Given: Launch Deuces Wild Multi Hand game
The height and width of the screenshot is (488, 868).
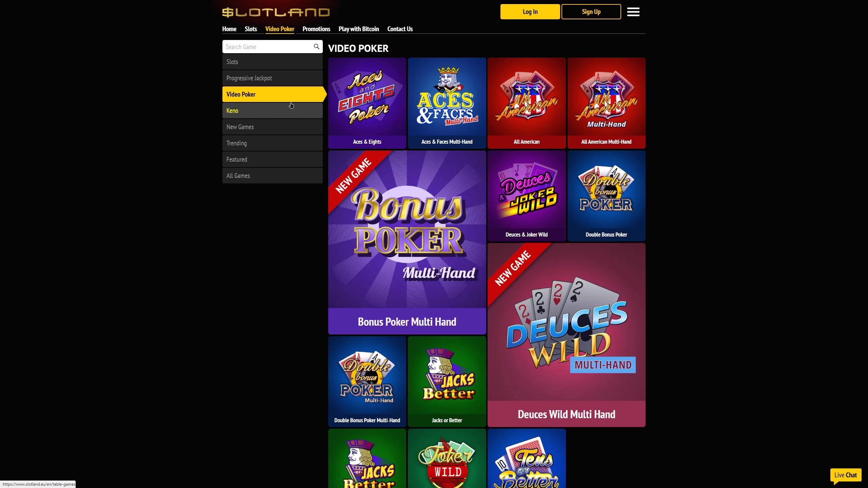Looking at the screenshot, I should tap(567, 335).
